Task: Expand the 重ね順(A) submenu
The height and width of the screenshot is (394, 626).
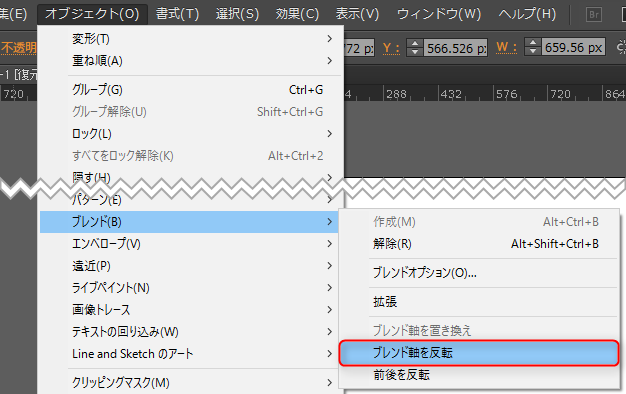Action: [x=190, y=61]
